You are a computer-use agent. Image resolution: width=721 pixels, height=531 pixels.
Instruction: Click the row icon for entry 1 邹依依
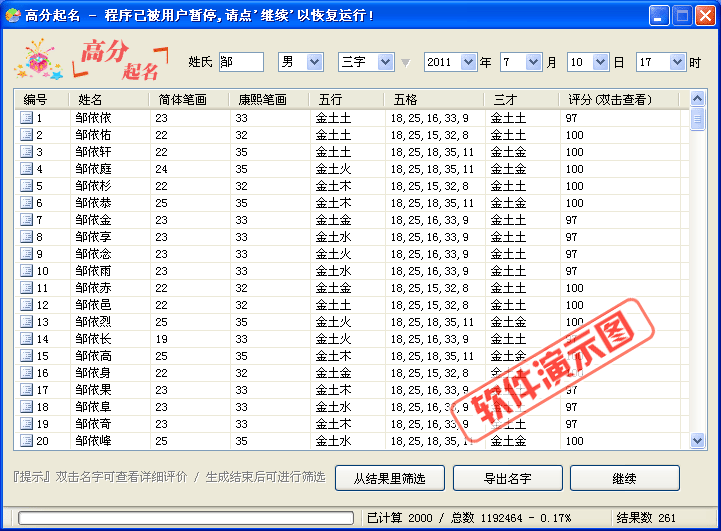coord(27,118)
